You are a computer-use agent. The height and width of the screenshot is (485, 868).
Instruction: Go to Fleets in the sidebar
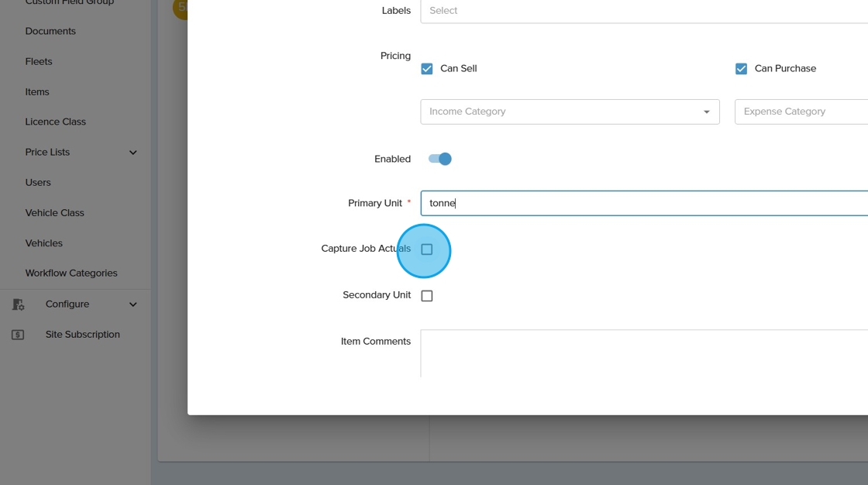[x=39, y=61]
